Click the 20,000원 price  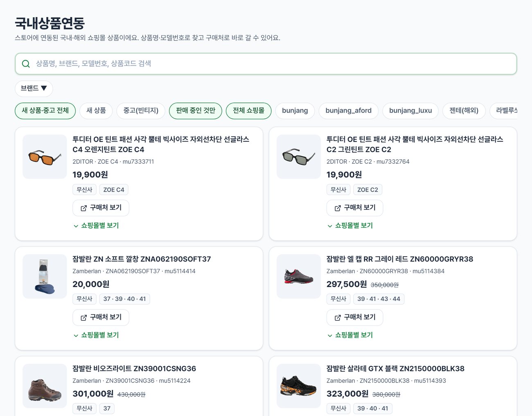91,284
